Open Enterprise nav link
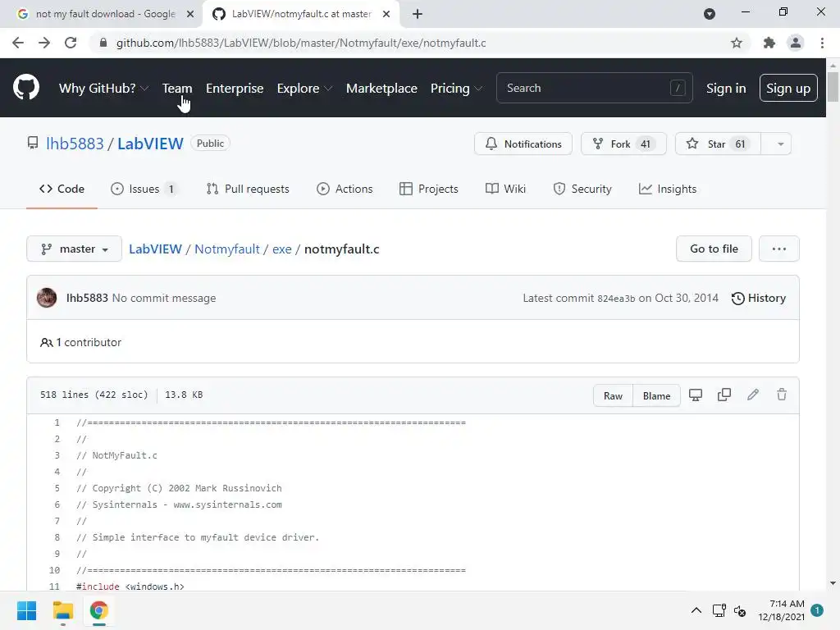Screen dimensions: 840x630 click(235, 89)
